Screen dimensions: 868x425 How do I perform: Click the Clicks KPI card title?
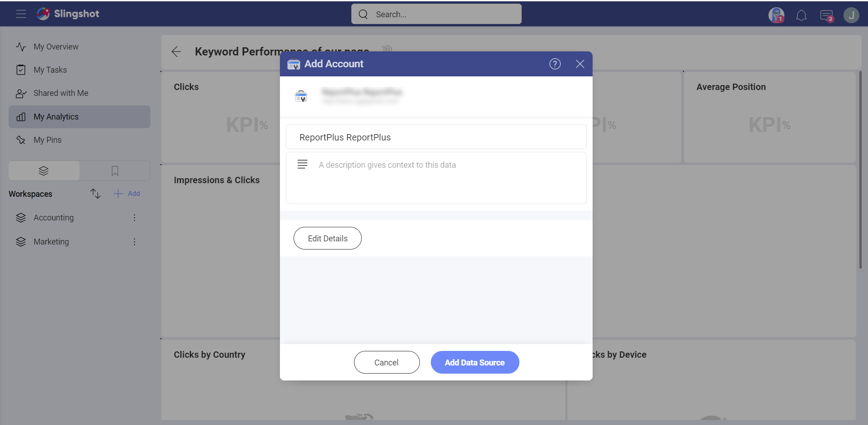point(186,87)
